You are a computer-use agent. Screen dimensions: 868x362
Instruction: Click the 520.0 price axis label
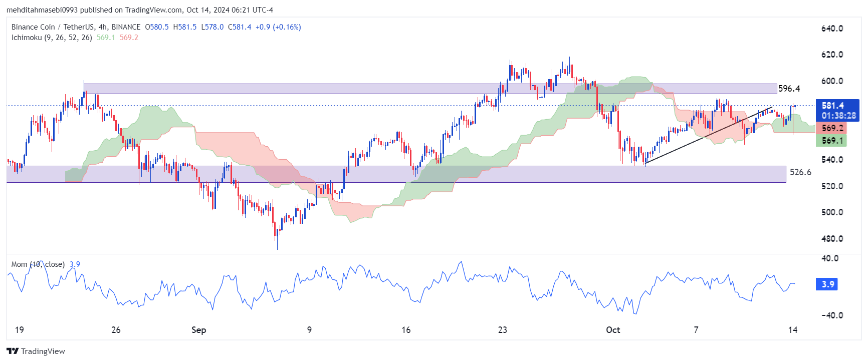(832, 186)
